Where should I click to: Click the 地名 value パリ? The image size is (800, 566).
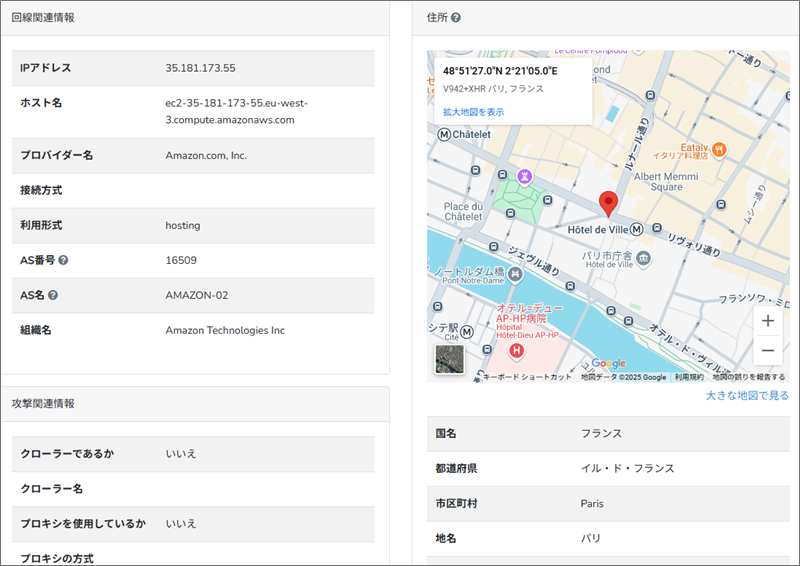click(591, 538)
